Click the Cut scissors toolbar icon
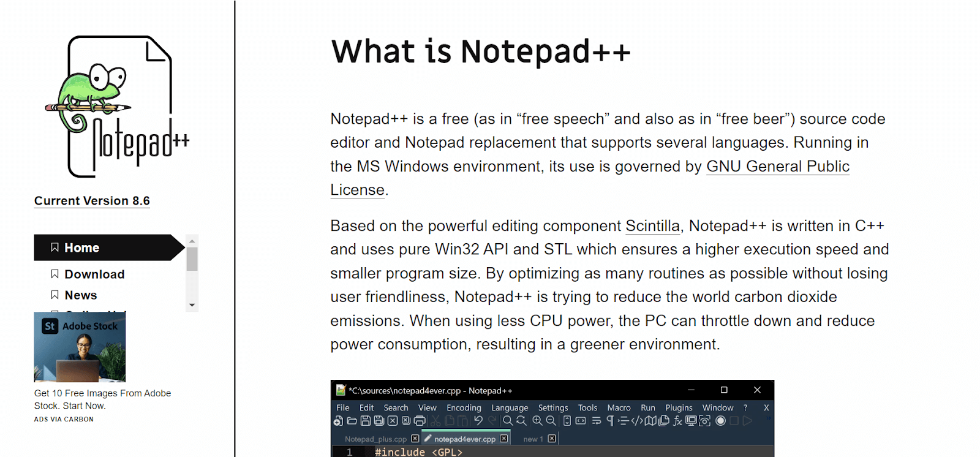The width and height of the screenshot is (980, 457). point(435,421)
